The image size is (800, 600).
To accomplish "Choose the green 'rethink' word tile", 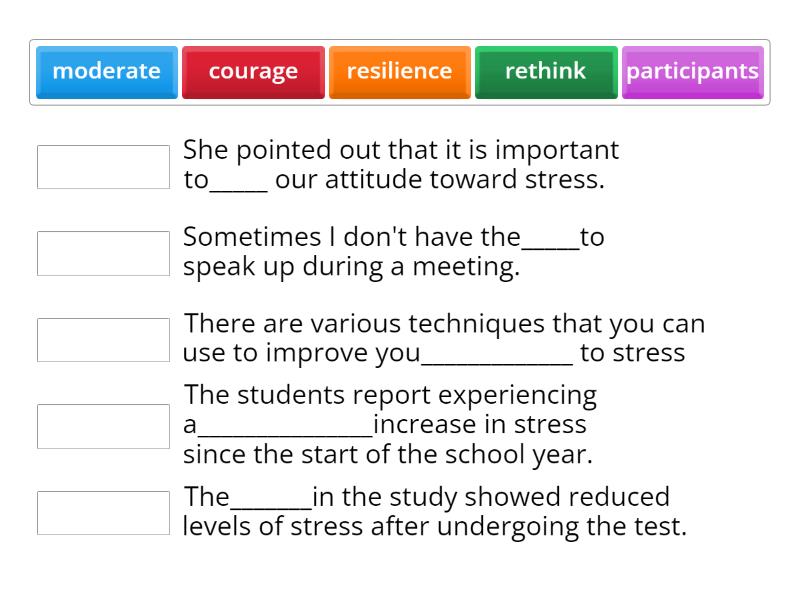I will tap(546, 72).
